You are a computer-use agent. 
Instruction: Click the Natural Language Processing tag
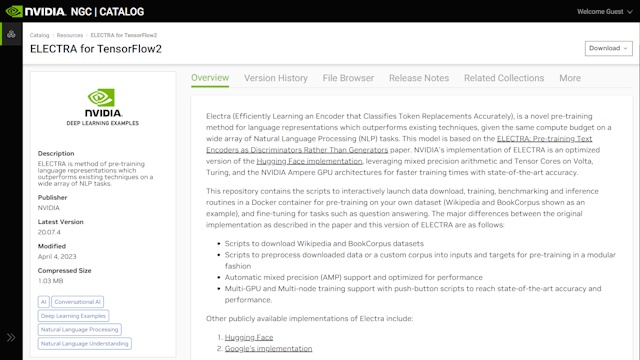point(80,329)
